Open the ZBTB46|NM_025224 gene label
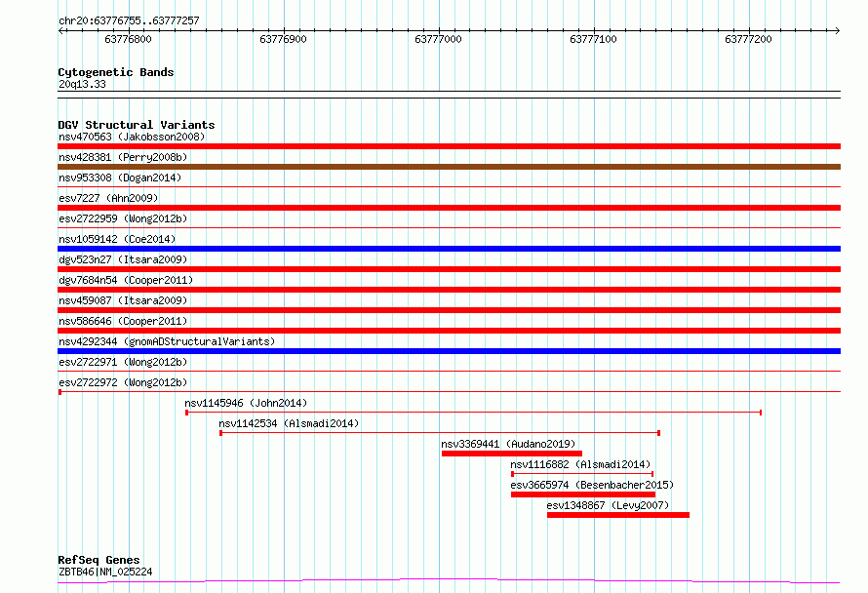 point(105,572)
